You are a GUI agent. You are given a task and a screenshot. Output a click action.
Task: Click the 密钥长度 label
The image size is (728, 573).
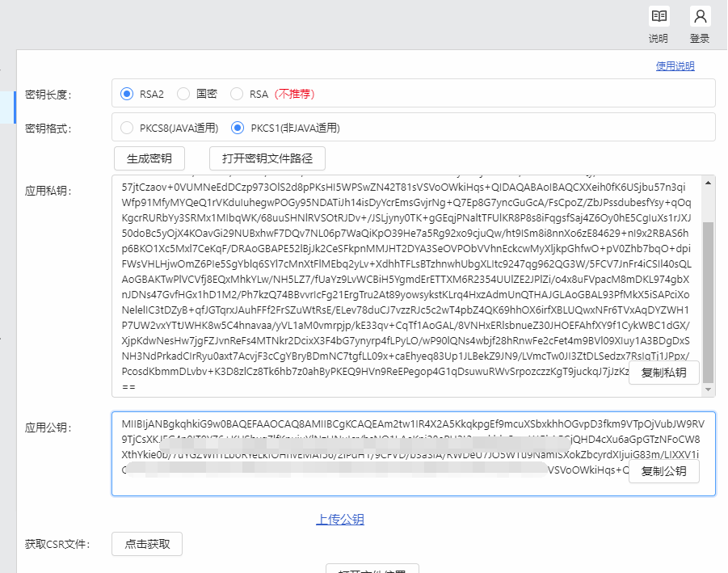(48, 95)
